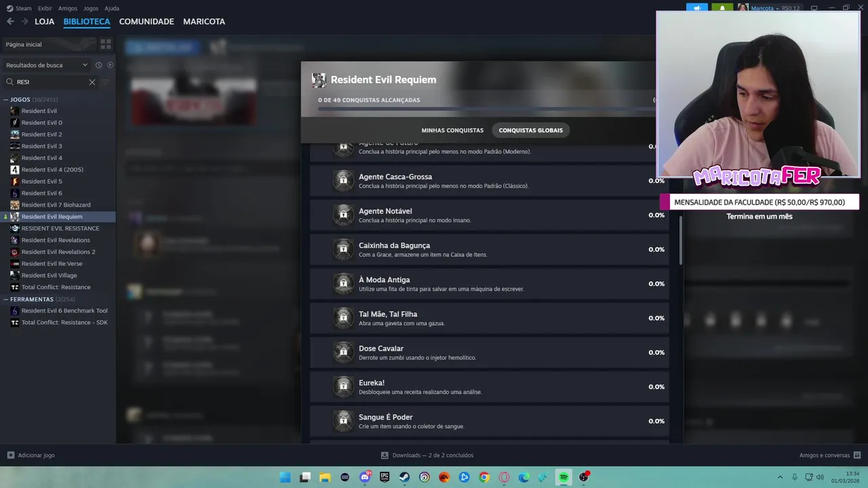The width and height of the screenshot is (868, 488).
Task: Click the Caixinha da Bagunça achievement icon
Action: [343, 249]
